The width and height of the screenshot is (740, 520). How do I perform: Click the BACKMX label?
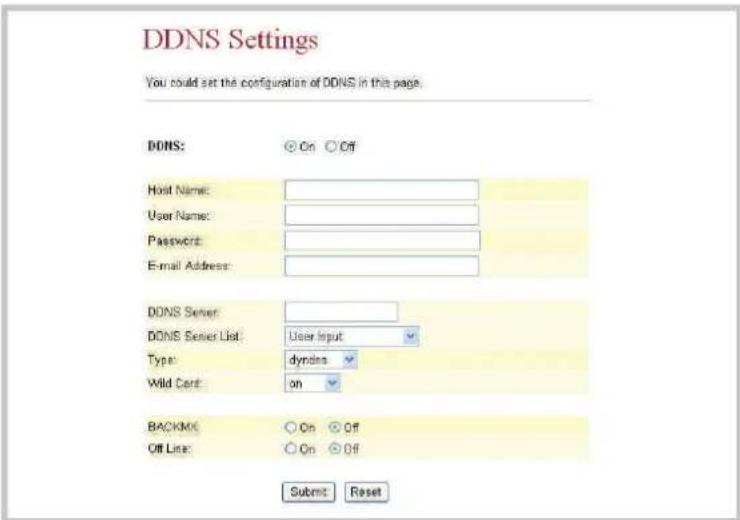coord(173,427)
